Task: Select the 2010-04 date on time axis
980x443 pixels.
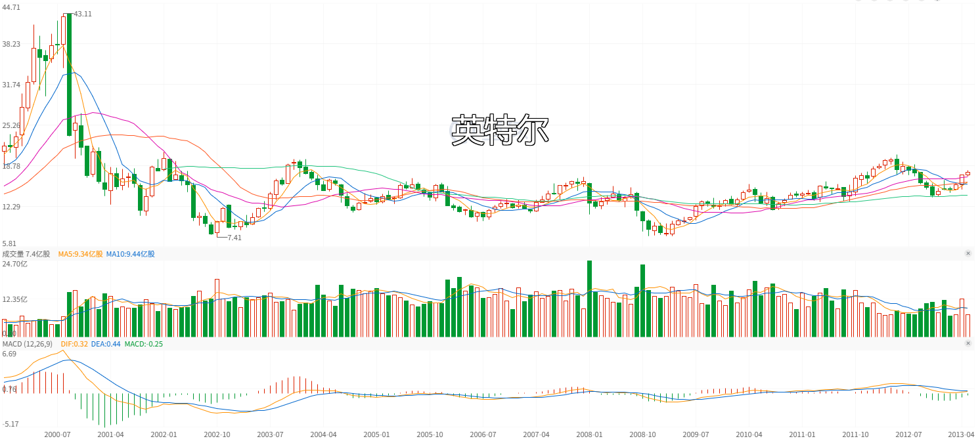Action: point(749,434)
